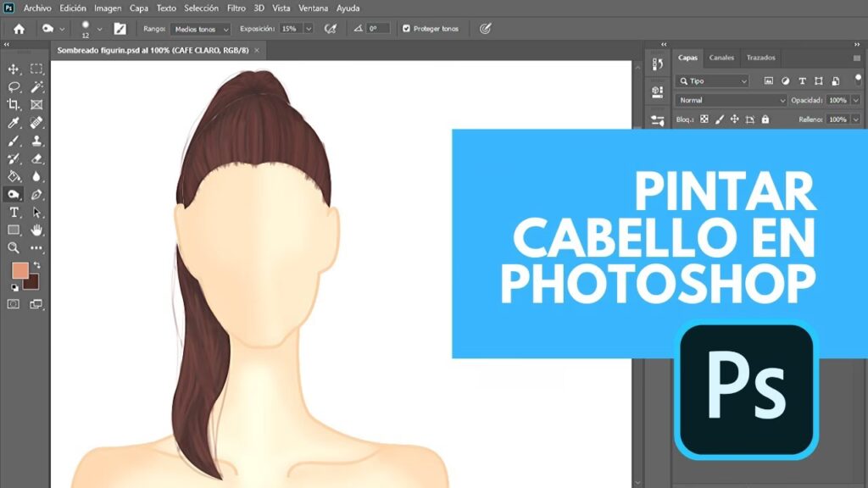Screen dimensions: 868x488
Task: Select the Lasso tool
Action: pos(14,86)
